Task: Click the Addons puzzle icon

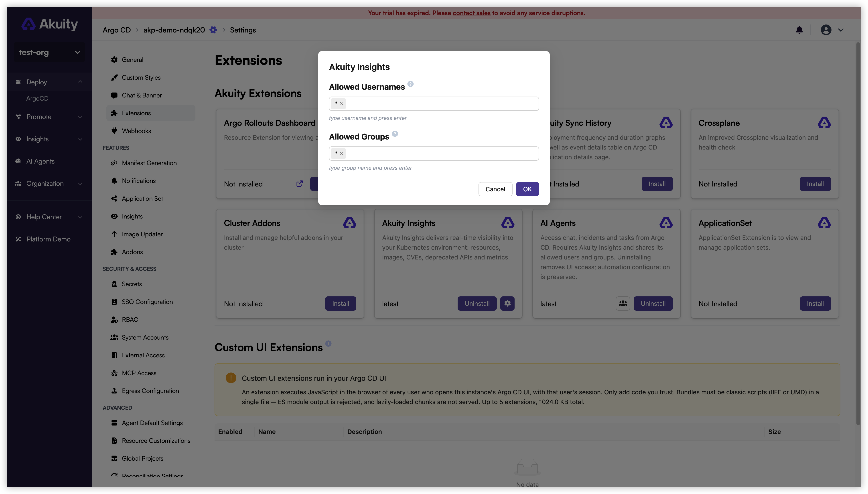Action: coord(114,252)
